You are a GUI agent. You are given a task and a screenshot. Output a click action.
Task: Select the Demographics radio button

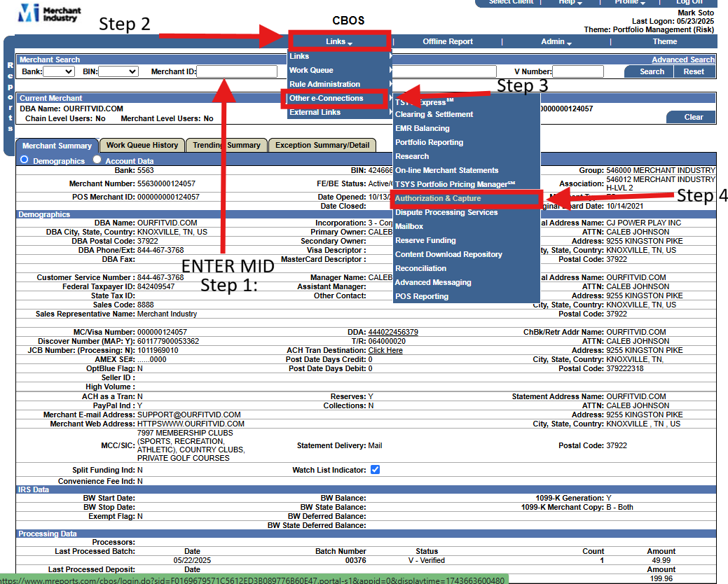[x=24, y=160]
